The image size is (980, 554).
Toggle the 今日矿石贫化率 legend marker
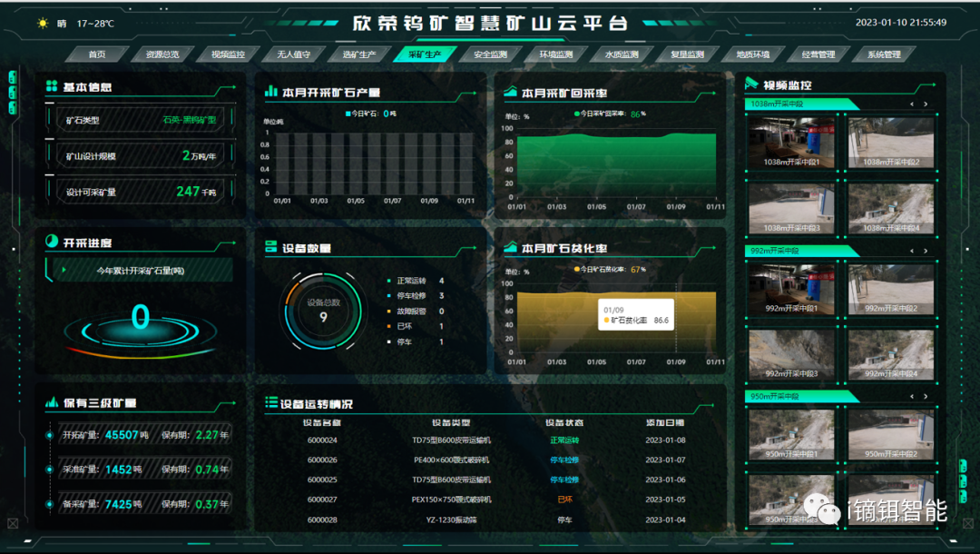click(x=577, y=269)
